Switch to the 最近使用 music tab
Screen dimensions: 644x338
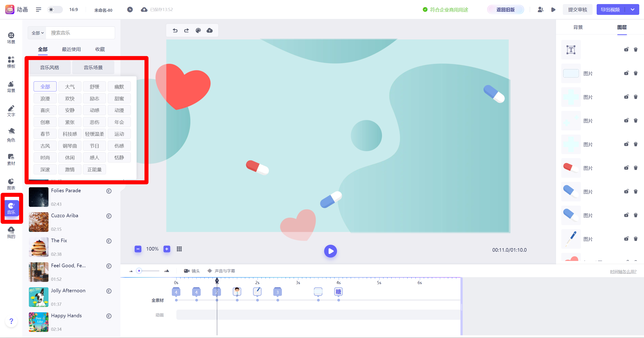coord(71,49)
